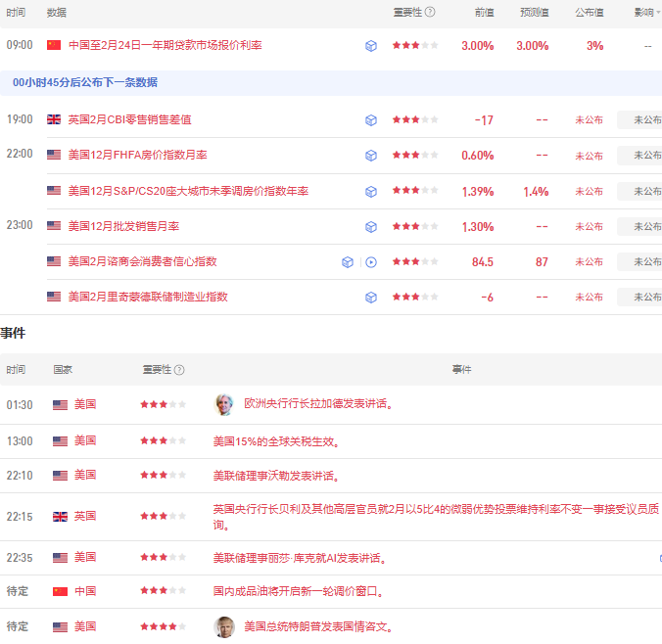Click the 00小时45分后公布下一条数据 countdown banner

(x=331, y=83)
